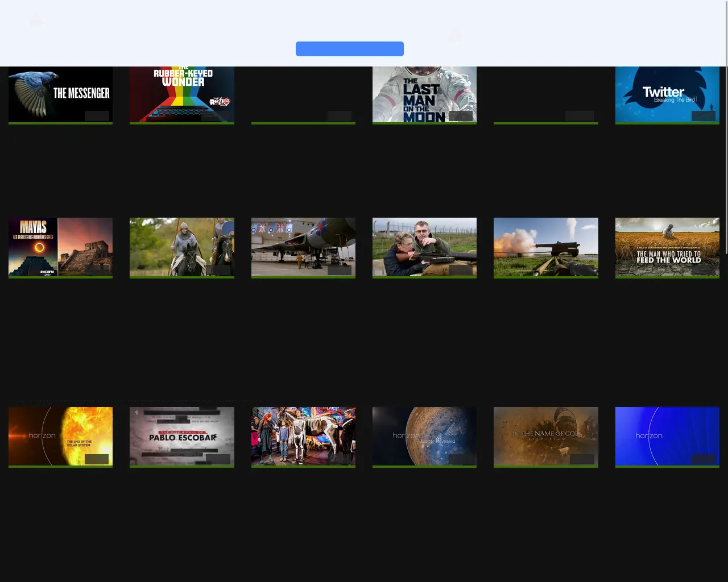Open The Man Who Tried to Feed the World
The image size is (728, 582).
[x=667, y=247]
